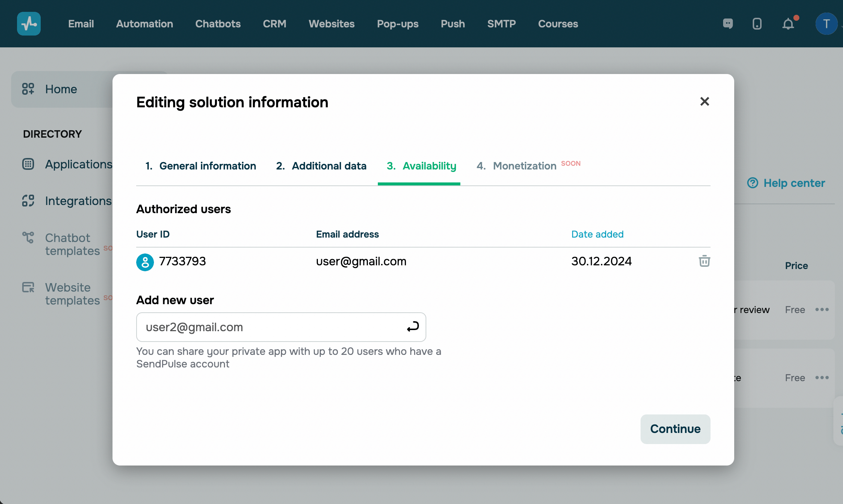
Task: Sort by Date added column
Action: coord(597,234)
